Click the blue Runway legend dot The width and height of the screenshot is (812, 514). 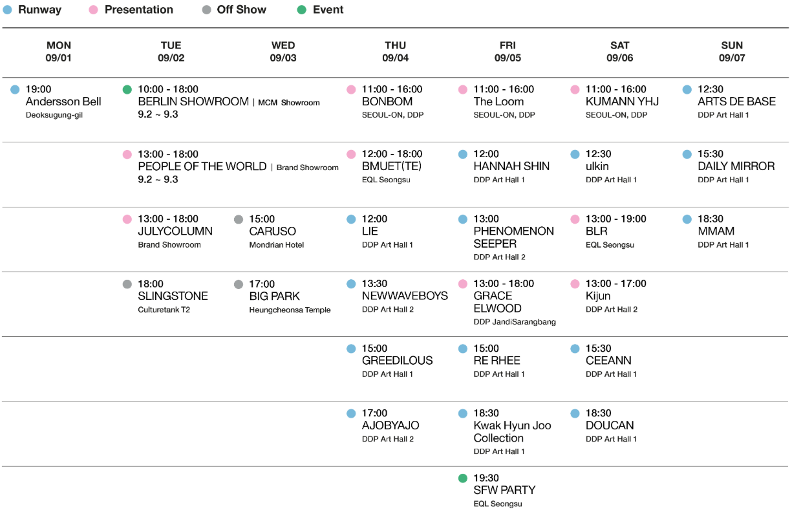[x=8, y=10]
